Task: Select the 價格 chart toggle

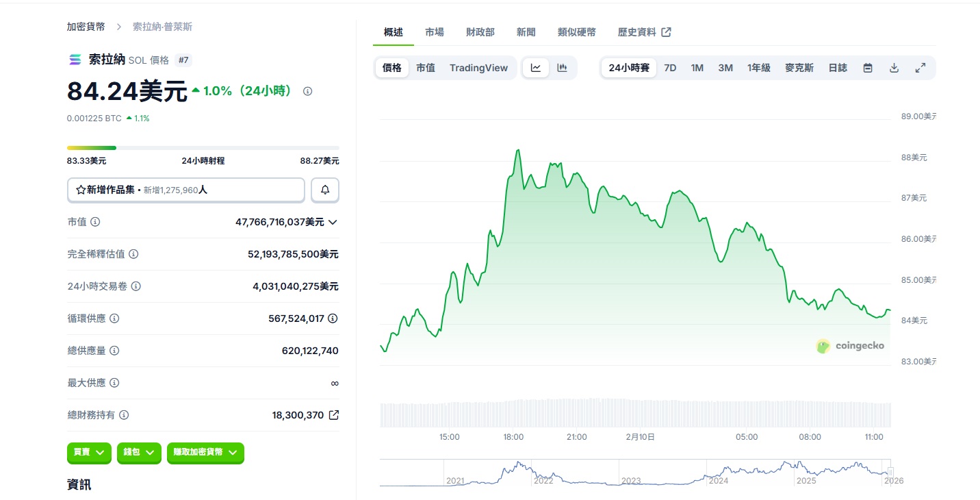Action: (392, 68)
